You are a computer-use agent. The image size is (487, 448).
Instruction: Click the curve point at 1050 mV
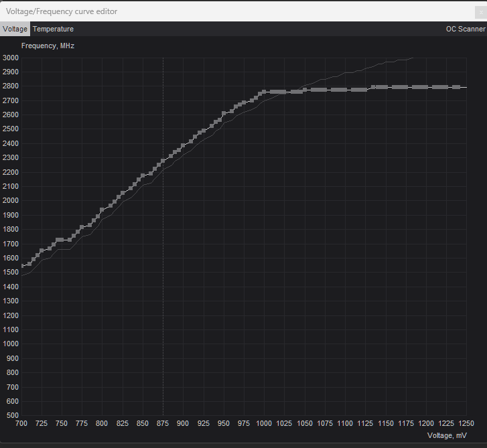(x=305, y=89)
